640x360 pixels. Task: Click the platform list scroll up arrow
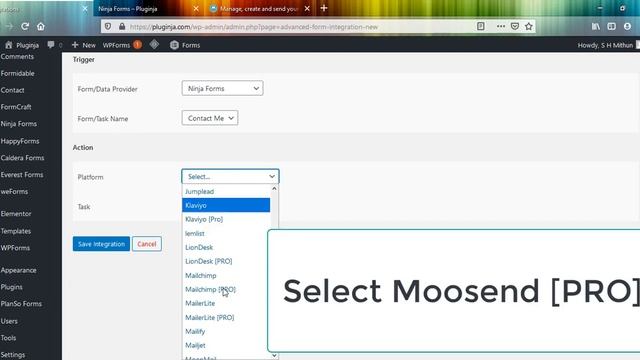pos(274,189)
